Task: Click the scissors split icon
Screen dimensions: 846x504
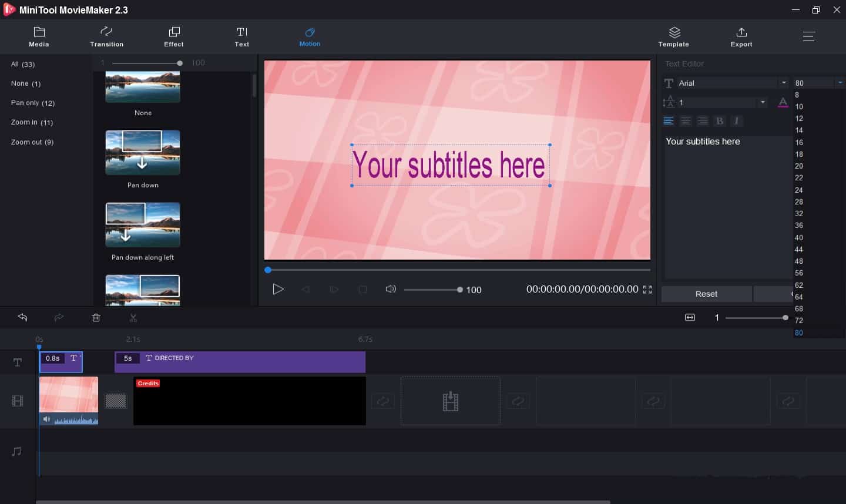Action: [133, 318]
